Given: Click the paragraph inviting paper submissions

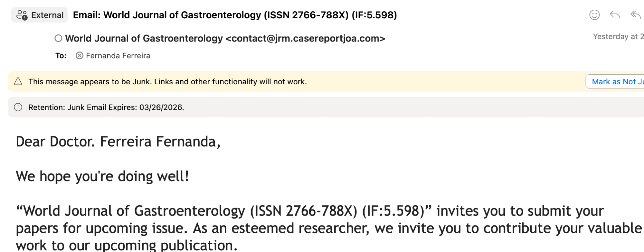Looking at the screenshot, I should (x=309, y=228).
